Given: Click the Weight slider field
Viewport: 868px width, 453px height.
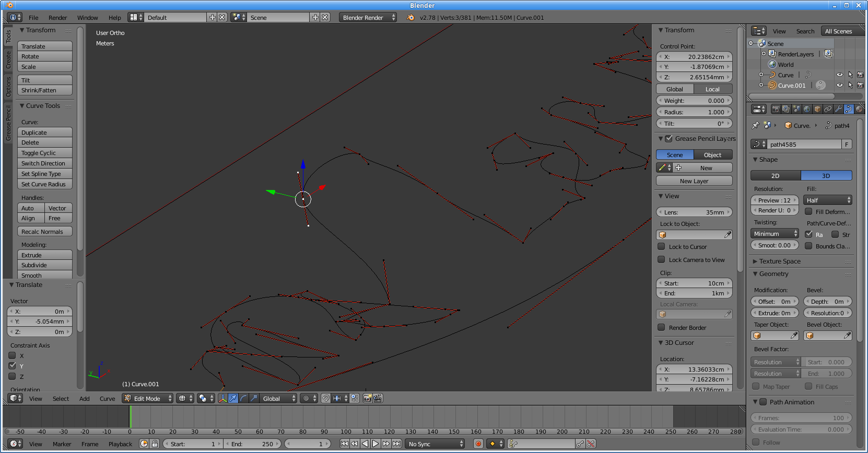Looking at the screenshot, I should point(694,101).
